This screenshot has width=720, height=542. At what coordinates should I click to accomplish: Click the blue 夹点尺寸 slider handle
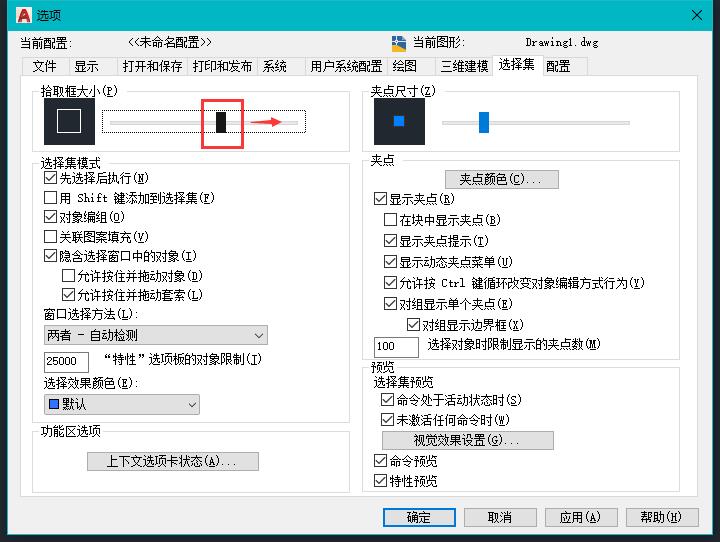[x=484, y=122]
